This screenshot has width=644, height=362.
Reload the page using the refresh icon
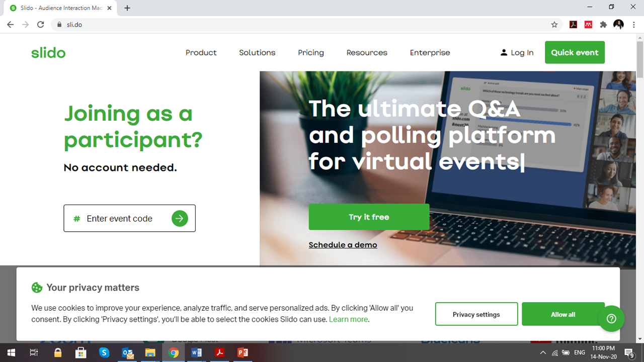click(41, 25)
